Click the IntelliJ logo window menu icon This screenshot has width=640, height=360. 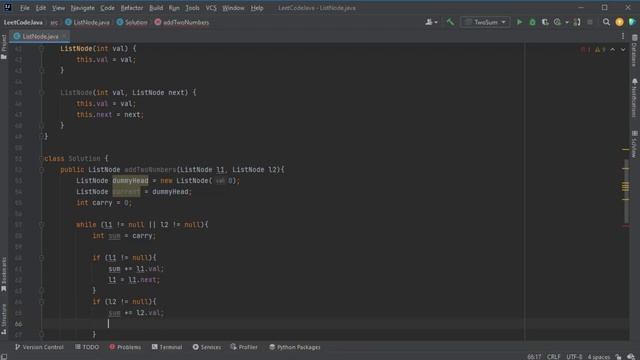click(7, 7)
